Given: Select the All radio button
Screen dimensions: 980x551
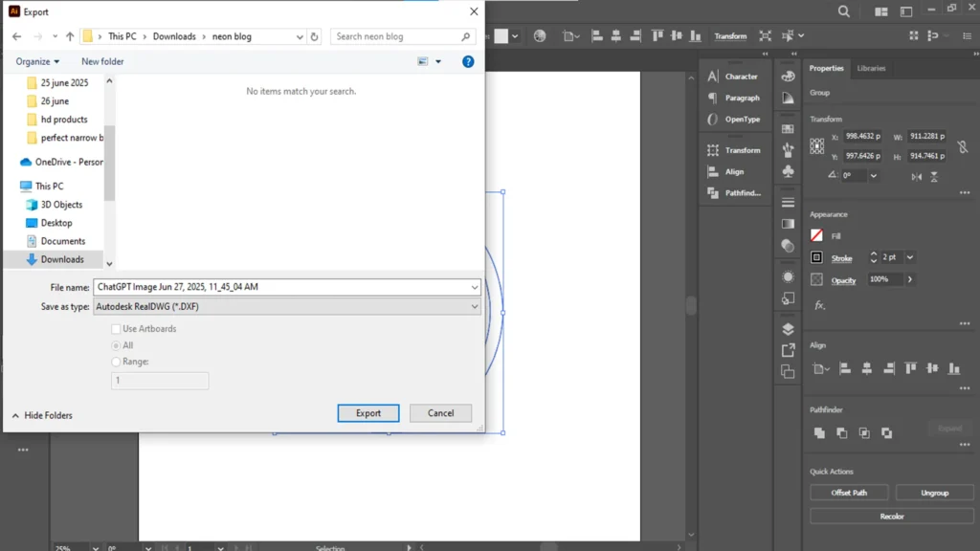Looking at the screenshot, I should click(116, 345).
